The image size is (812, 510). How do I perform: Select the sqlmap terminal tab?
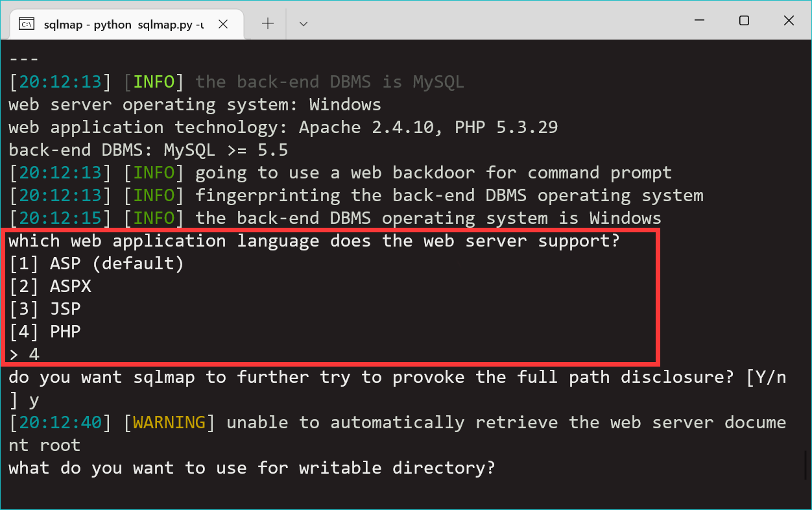pyautogui.click(x=126, y=24)
